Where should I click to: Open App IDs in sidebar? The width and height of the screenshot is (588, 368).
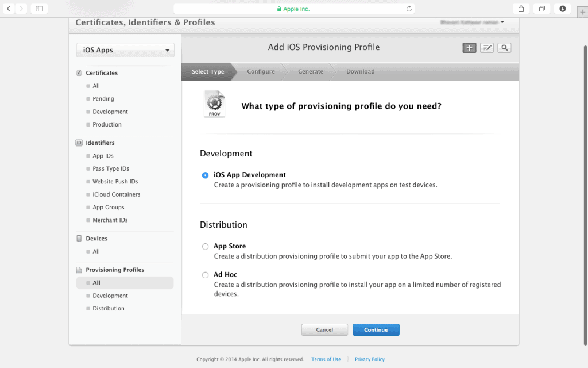click(x=103, y=156)
